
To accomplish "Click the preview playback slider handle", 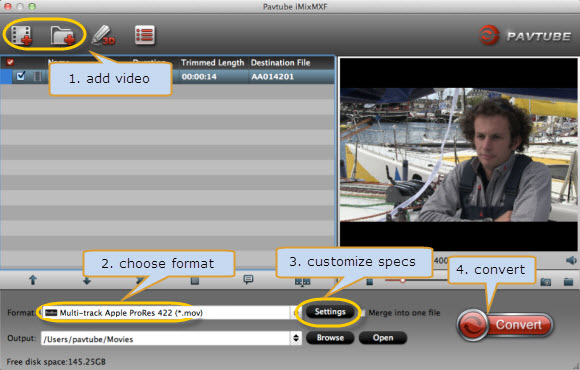I will coord(402,280).
